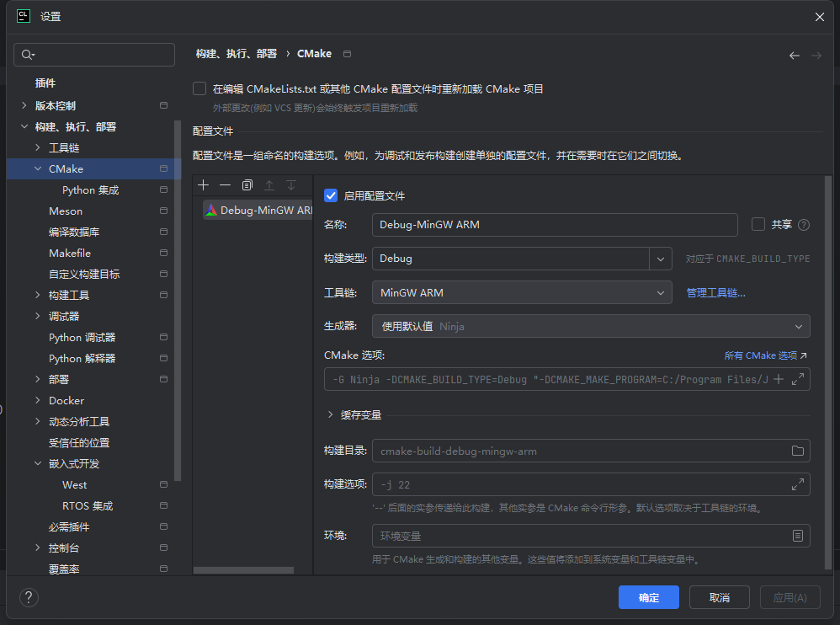Screen dimensions: 840x625
Task: Add option via plus icon in CMake 选项 field
Action: click(779, 380)
